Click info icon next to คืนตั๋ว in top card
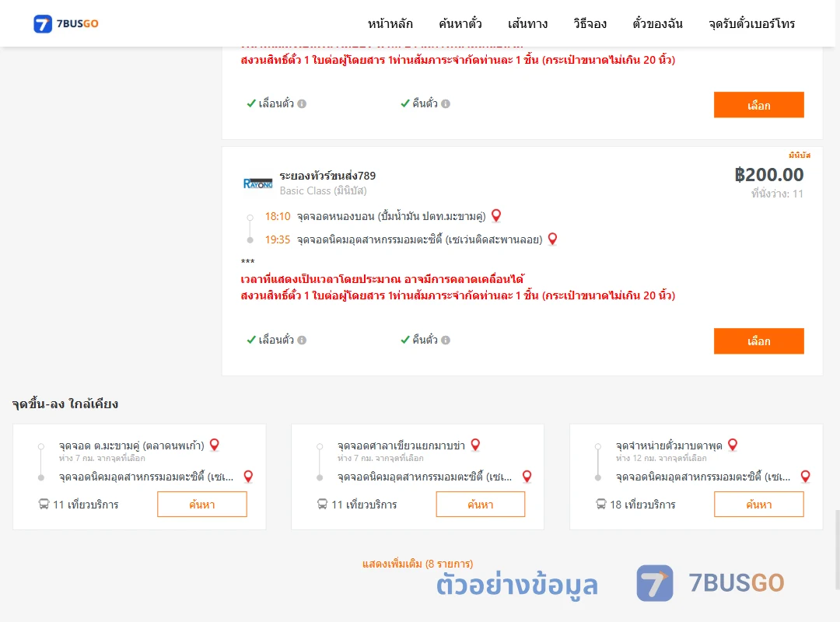This screenshot has height=622, width=840. coord(446,104)
